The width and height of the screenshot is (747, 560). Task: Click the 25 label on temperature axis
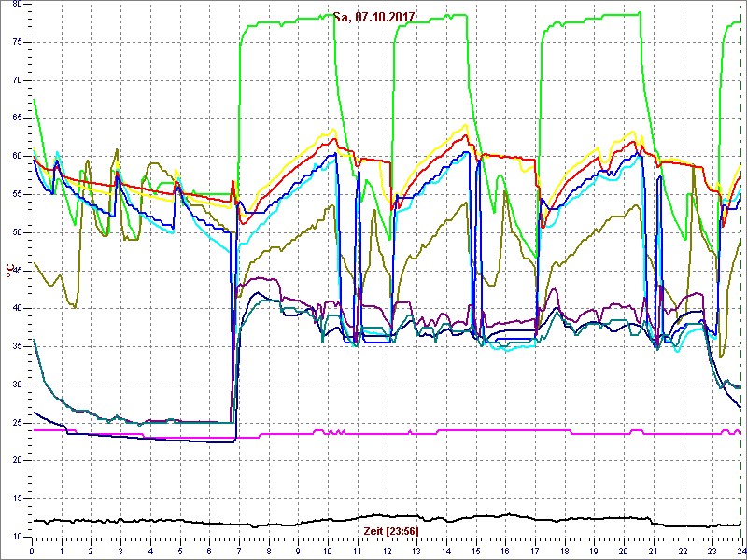[15, 422]
